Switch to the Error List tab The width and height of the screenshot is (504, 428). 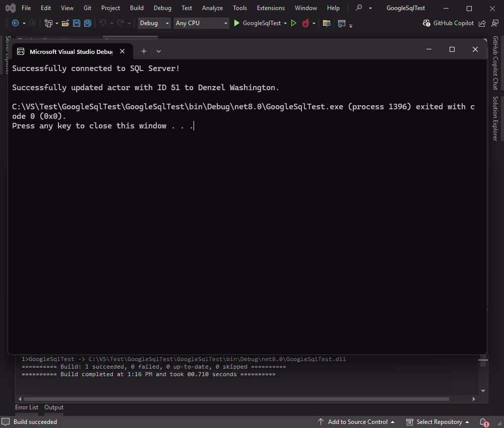(x=27, y=407)
